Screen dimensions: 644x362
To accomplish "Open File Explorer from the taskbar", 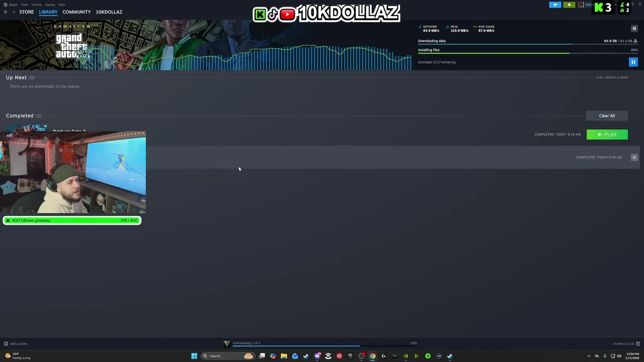I will (284, 356).
